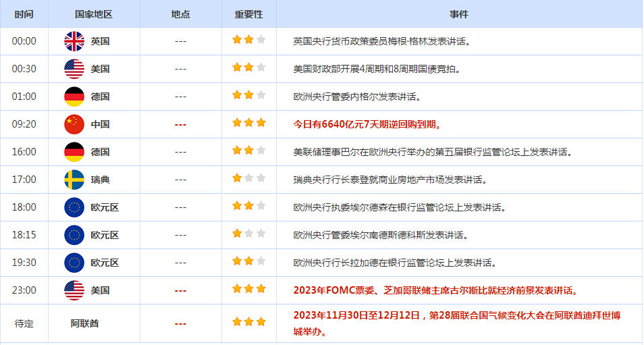This screenshot has width=644, height=345.
Task: Select the 09:20 time cell
Action: tap(24, 124)
